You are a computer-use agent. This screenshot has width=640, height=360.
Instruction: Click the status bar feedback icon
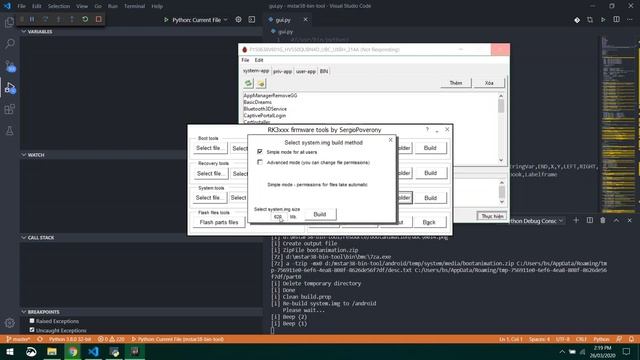[619, 339]
